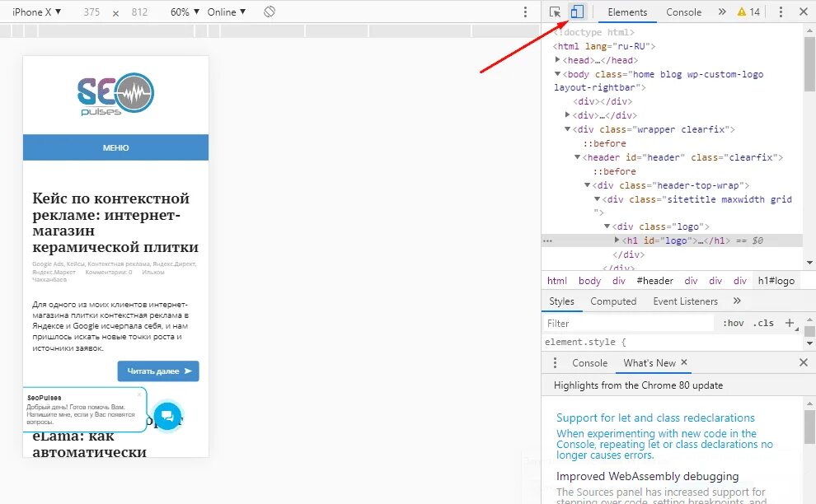Screen dimensions: 816x504
Task: Open the Кейс по контекстной рекламе article title
Action: pyautogui.click(x=115, y=222)
